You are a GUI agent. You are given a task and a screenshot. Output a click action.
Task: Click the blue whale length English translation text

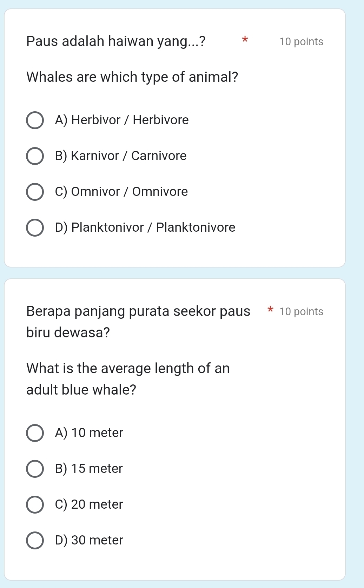coord(128,379)
